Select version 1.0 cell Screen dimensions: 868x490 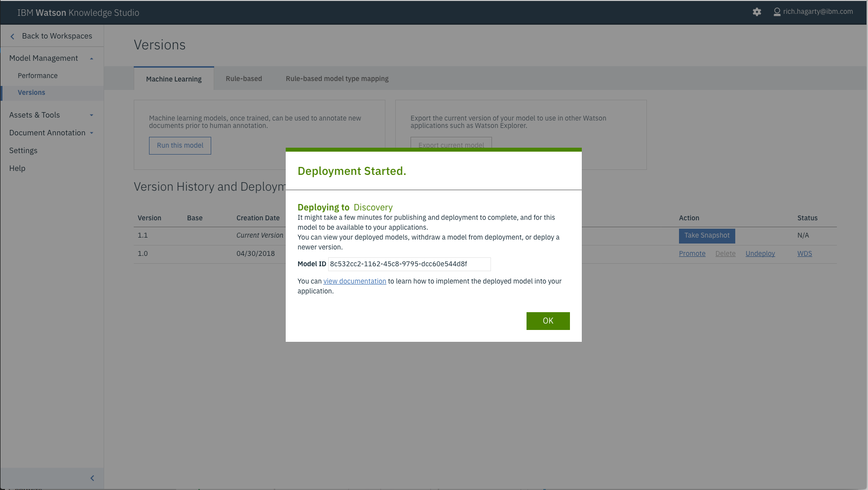coord(143,253)
